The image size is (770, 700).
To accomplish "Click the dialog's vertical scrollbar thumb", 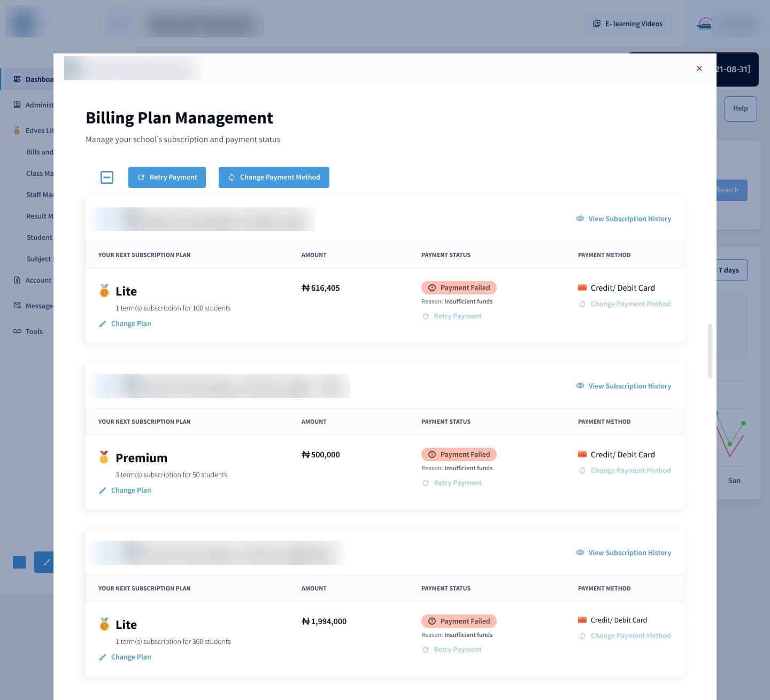I will point(710,351).
